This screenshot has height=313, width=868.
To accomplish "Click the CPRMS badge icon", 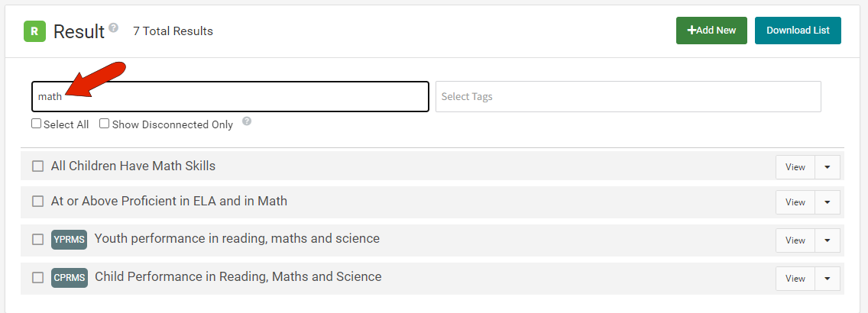I will (70, 278).
